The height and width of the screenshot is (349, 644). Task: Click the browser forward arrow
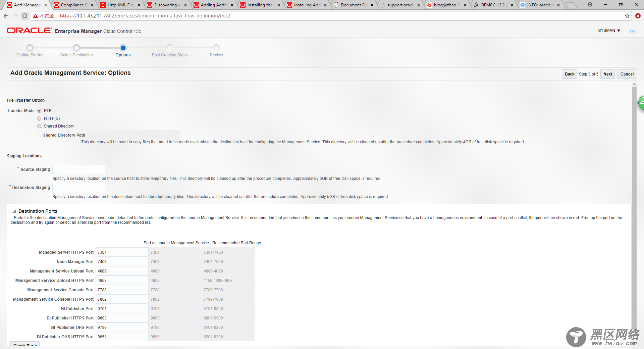tap(15, 16)
